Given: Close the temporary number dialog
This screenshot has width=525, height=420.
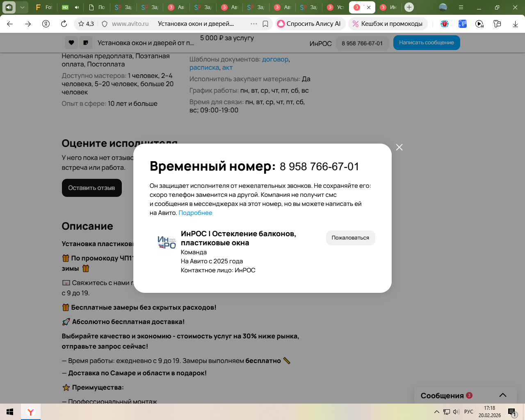Looking at the screenshot, I should 399,147.
